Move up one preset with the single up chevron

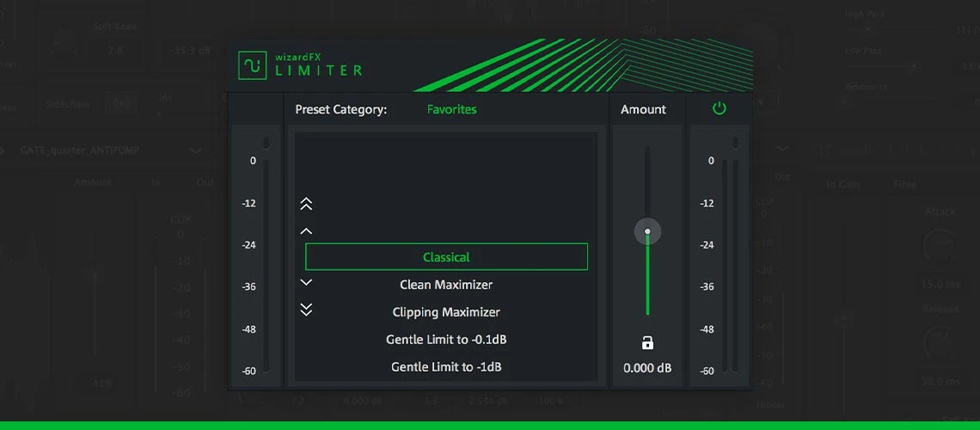click(x=306, y=231)
